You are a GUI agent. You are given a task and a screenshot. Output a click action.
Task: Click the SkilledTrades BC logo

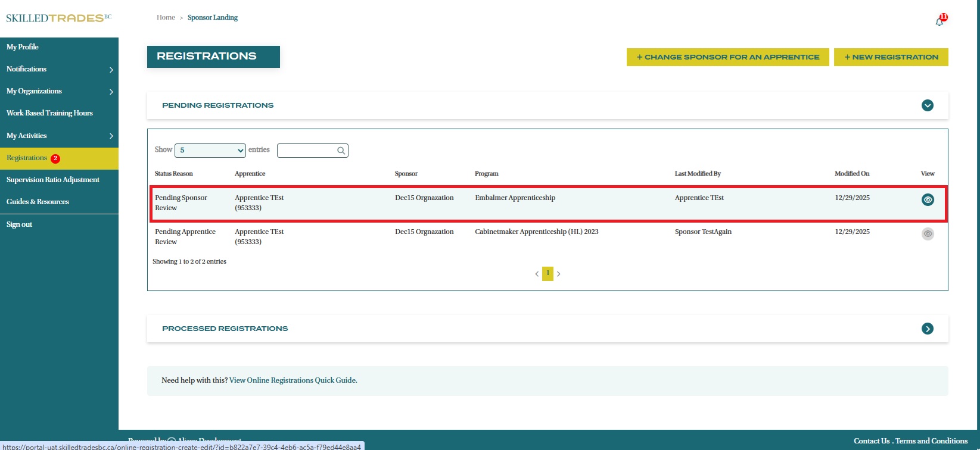(x=58, y=18)
